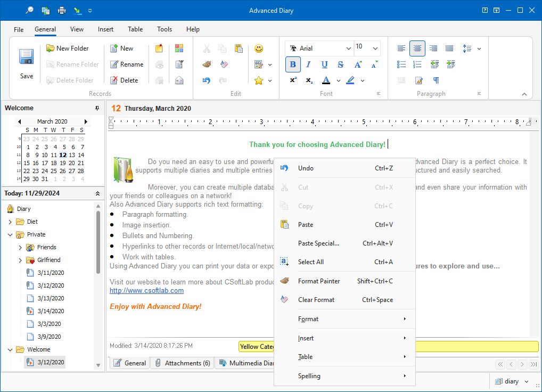Collapse the Private folder in tree
This screenshot has height=392, width=542.
tap(10, 234)
